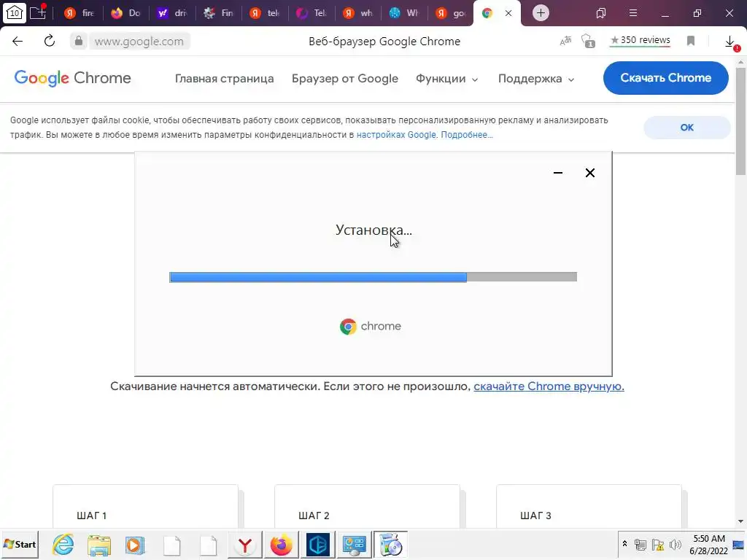
Task: Open the installer disc icon in taskbar
Action: 390,545
